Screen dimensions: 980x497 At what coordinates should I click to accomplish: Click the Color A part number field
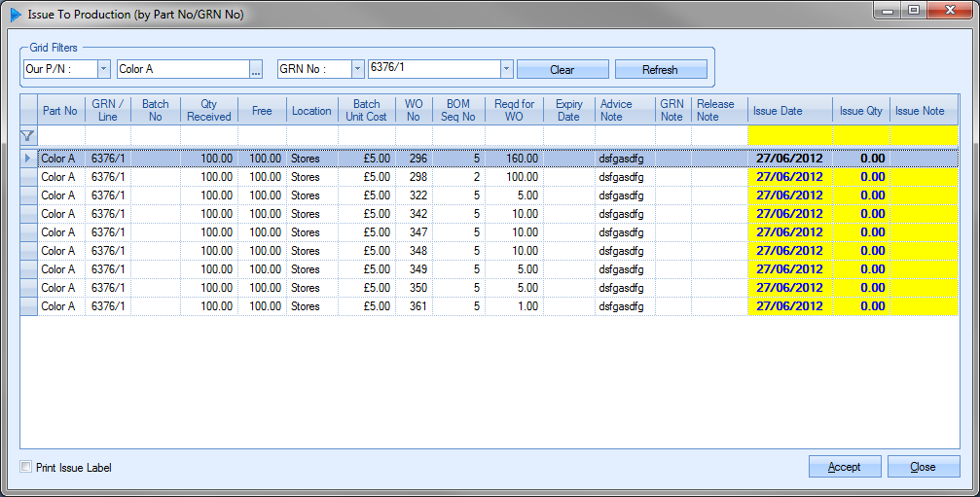click(182, 69)
